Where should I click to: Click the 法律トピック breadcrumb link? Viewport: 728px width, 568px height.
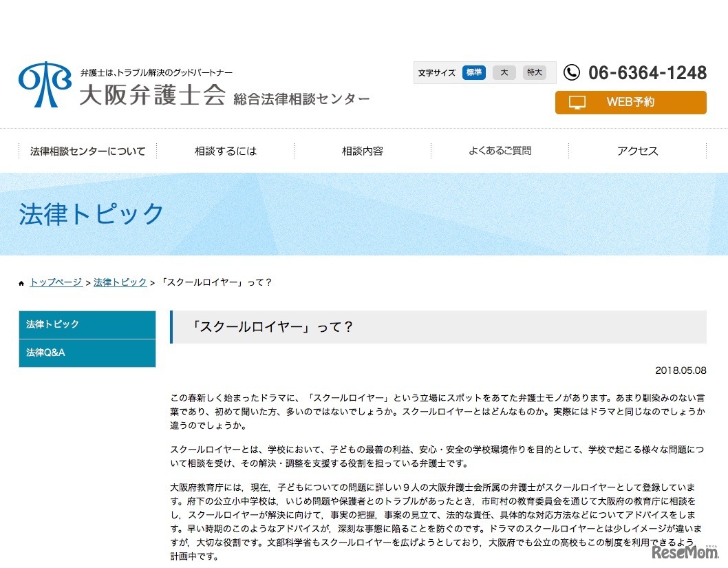tap(119, 282)
